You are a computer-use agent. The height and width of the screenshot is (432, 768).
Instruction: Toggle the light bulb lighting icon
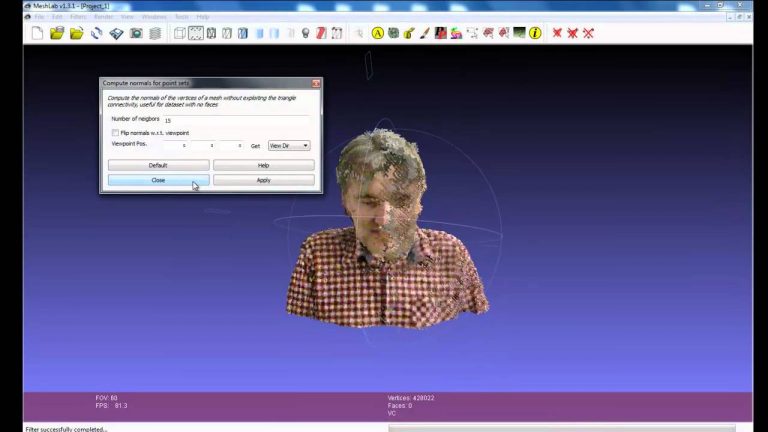click(305, 33)
